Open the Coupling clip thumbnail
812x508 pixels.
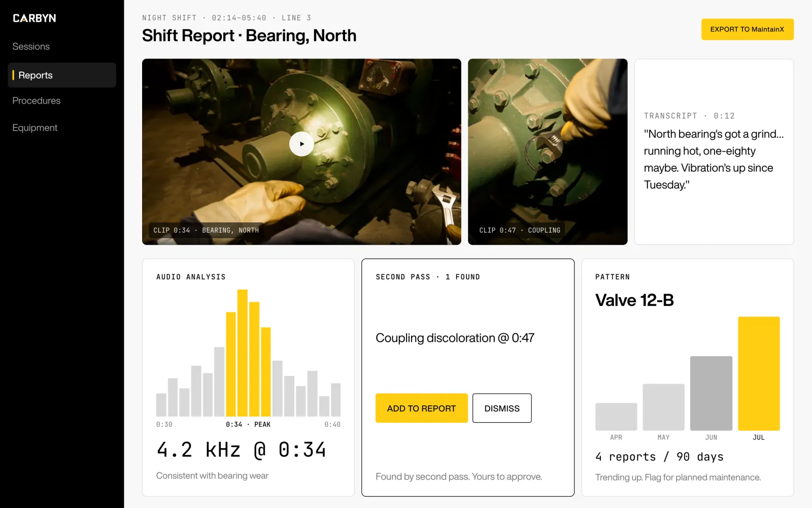pyautogui.click(x=548, y=152)
